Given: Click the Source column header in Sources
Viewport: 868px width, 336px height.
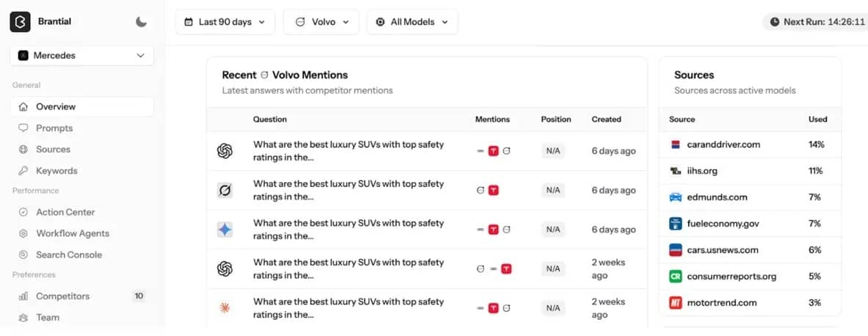Looking at the screenshot, I should [x=682, y=120].
